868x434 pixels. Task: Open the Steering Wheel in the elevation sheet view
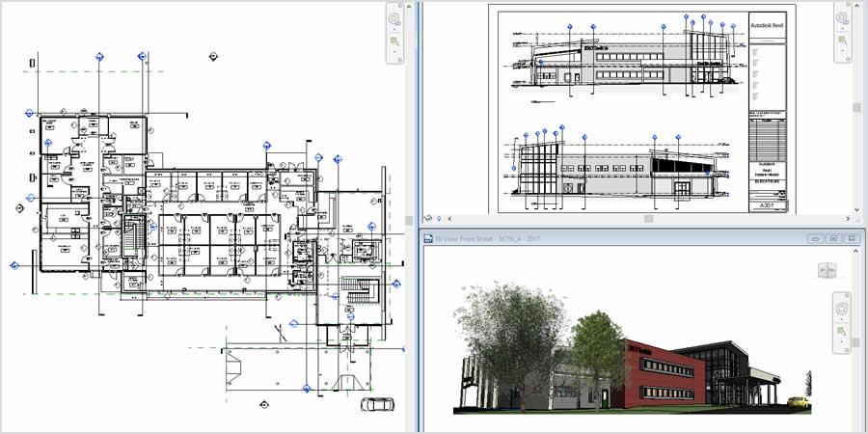click(843, 18)
